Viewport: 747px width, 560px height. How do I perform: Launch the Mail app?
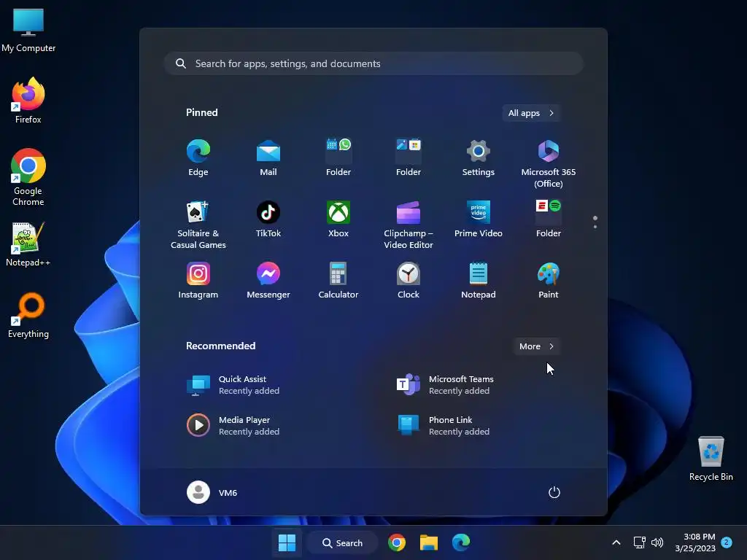tap(268, 158)
